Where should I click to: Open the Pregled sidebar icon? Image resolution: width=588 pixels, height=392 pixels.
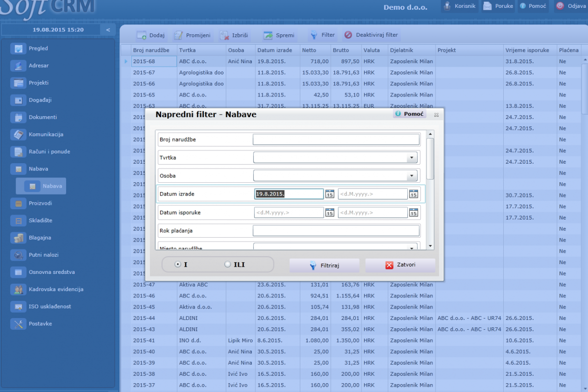coord(19,49)
